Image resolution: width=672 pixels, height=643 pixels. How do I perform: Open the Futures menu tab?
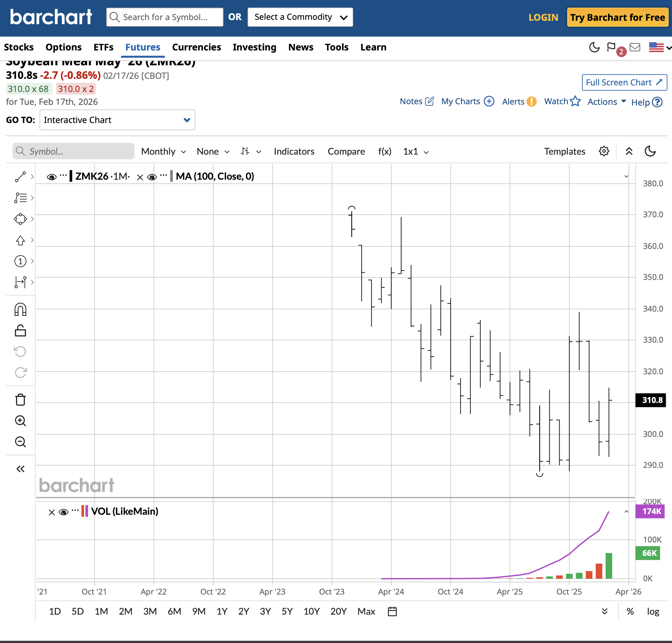pos(142,47)
